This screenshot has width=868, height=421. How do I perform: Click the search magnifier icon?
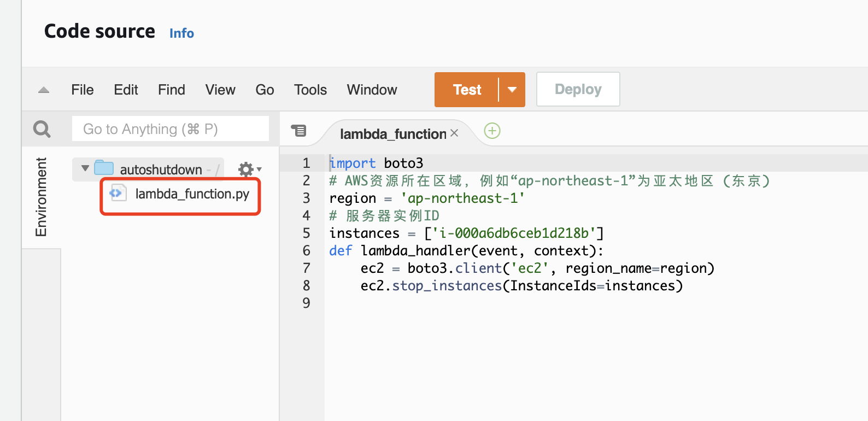(42, 129)
